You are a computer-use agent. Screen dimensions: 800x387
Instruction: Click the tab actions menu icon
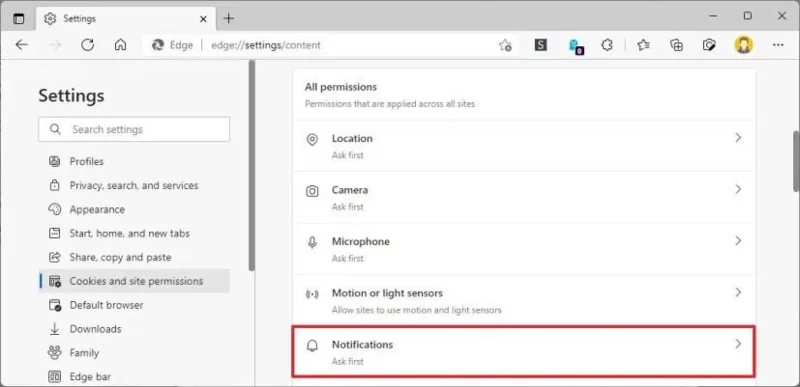(19, 18)
